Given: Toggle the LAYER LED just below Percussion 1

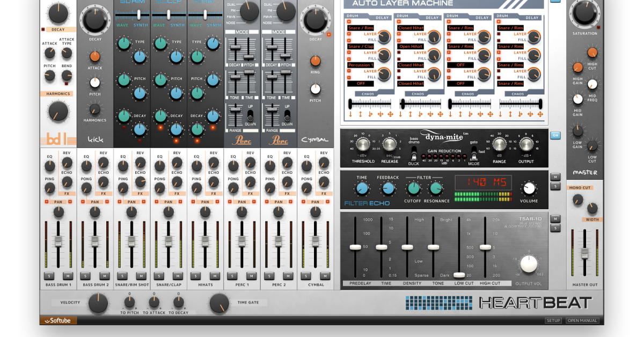Looking at the screenshot, I should (349, 71).
